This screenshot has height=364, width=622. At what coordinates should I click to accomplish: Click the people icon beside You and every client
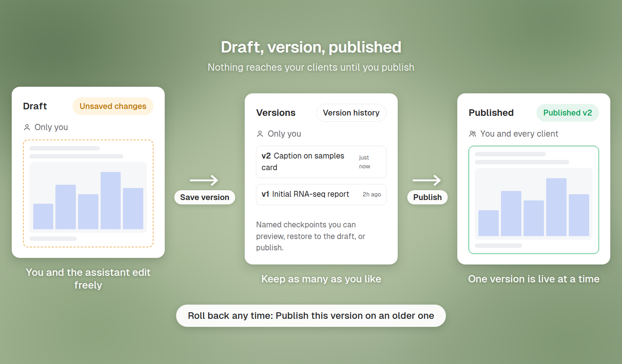pos(473,134)
